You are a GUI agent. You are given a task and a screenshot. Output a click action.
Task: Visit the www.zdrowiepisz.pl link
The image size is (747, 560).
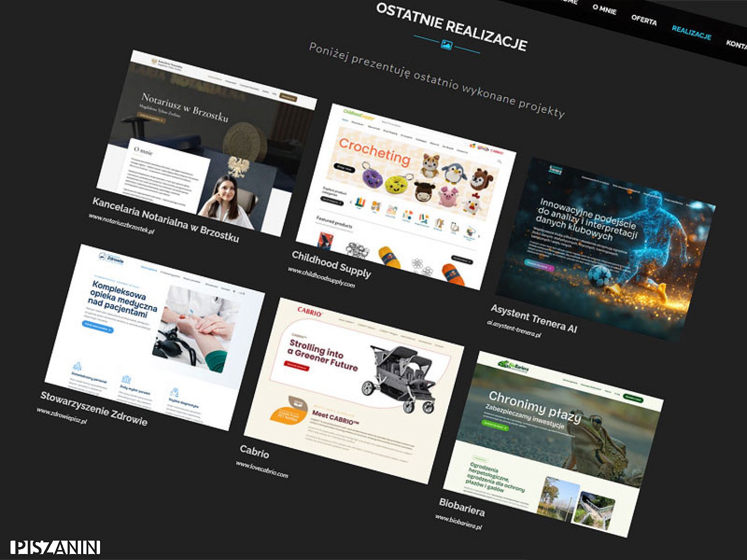tap(62, 416)
